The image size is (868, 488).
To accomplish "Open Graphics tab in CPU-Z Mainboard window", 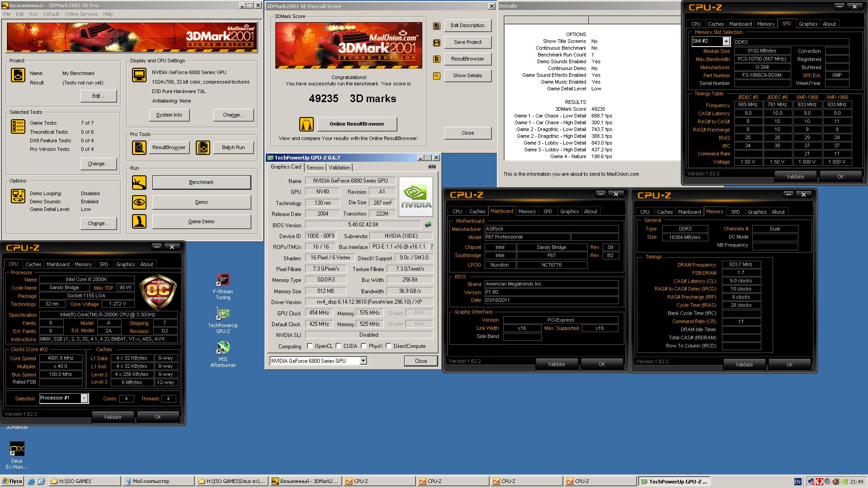I will tap(569, 211).
